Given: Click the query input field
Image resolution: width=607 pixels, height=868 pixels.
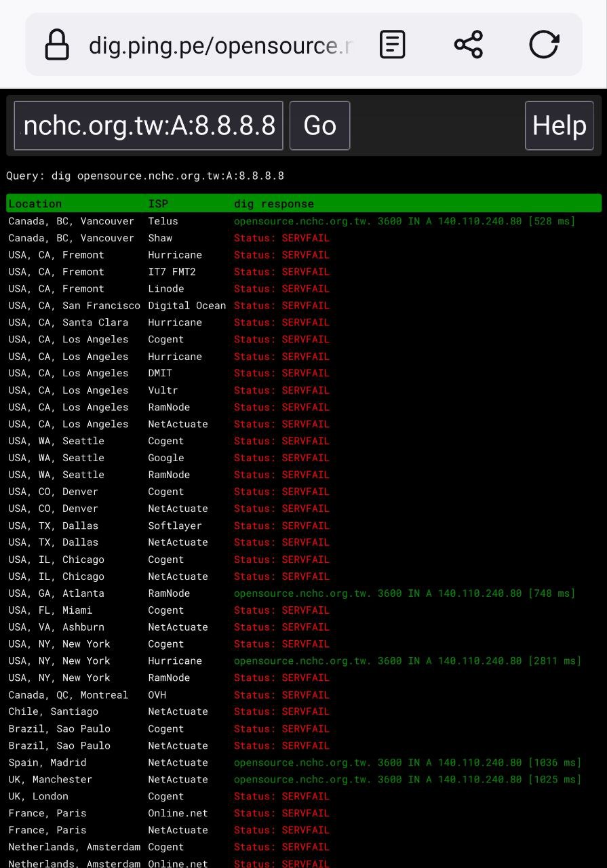Looking at the screenshot, I should pyautogui.click(x=149, y=125).
